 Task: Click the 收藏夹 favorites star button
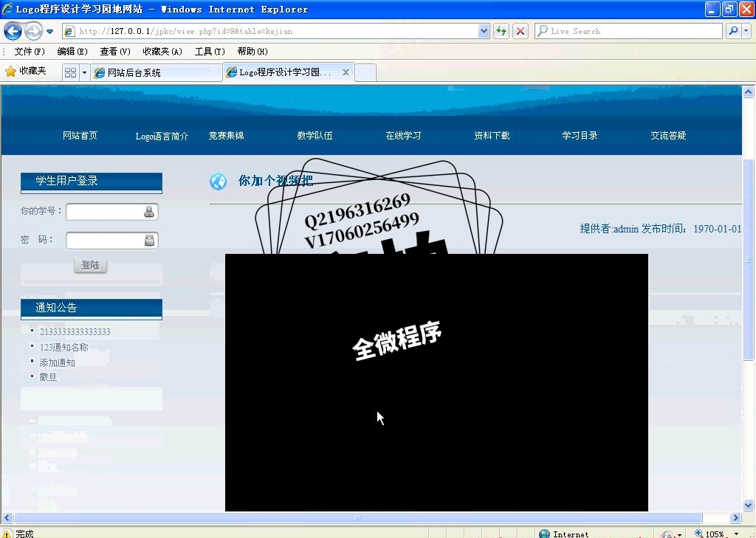(26, 72)
